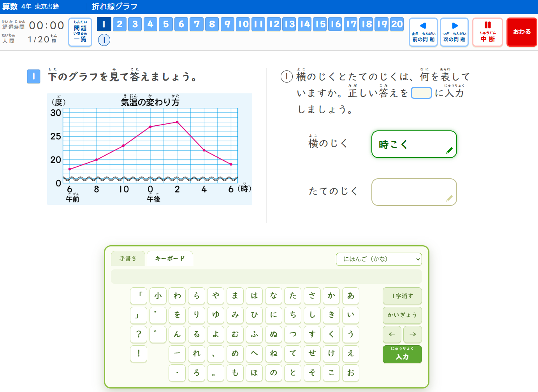Screen dimensions: 538x392
Task: Go to next question with right arrow button
Action: pyautogui.click(x=454, y=32)
